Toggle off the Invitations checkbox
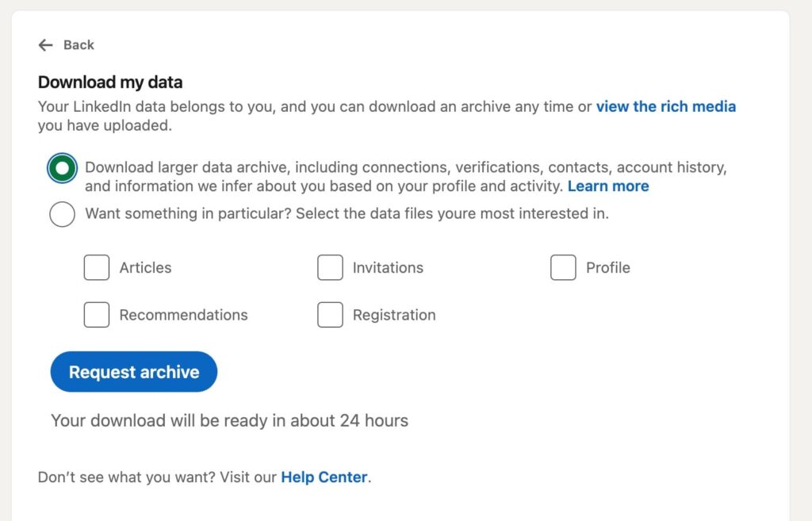812x521 pixels. point(330,267)
